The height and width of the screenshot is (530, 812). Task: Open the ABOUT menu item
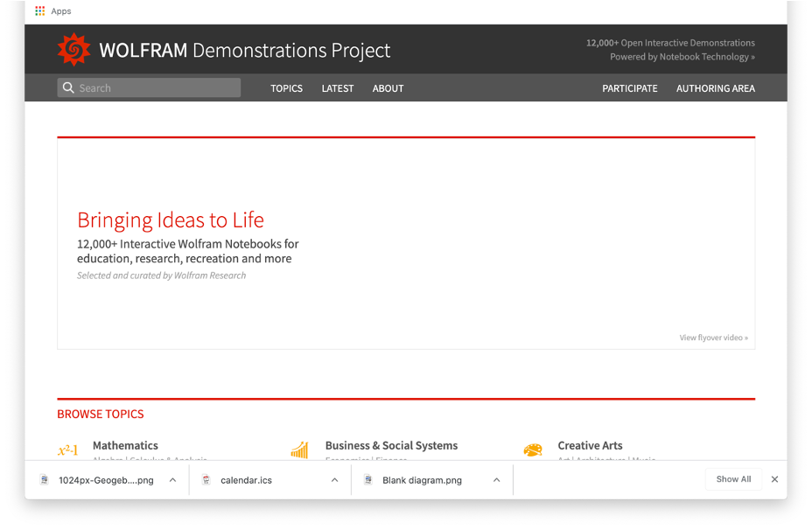point(388,88)
